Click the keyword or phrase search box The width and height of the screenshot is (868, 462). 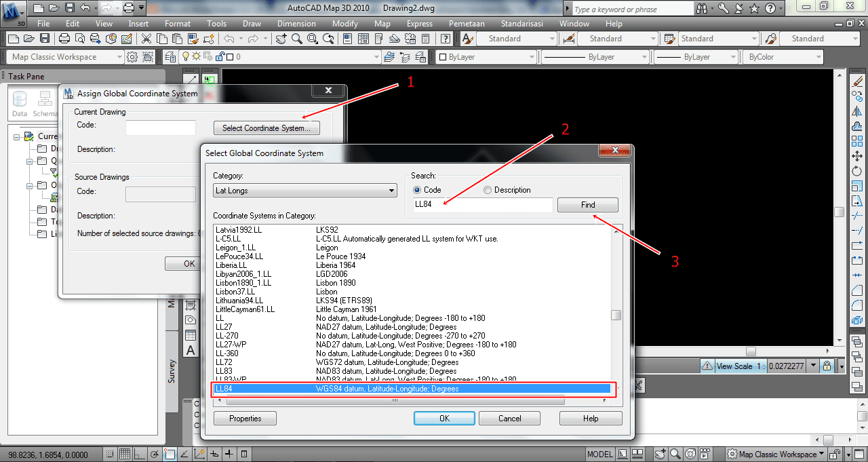pyautogui.click(x=632, y=9)
